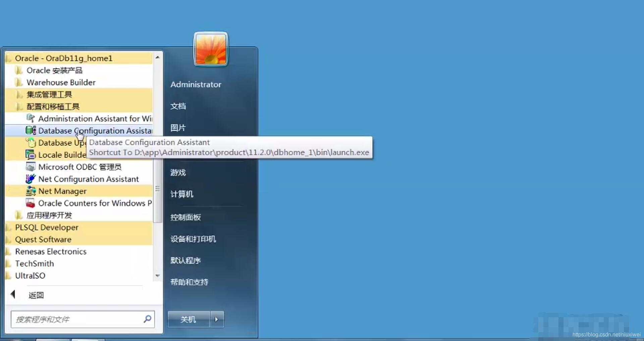The height and width of the screenshot is (341, 644).
Task: Click scrollbar up arrow in programs list
Action: point(158,57)
